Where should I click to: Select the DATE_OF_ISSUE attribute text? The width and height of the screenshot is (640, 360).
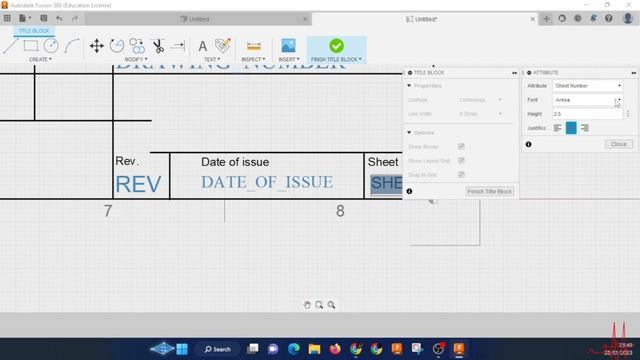[267, 182]
